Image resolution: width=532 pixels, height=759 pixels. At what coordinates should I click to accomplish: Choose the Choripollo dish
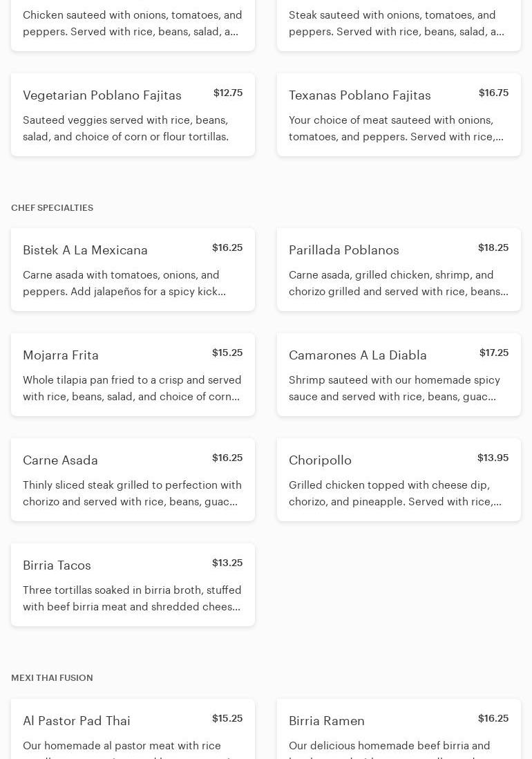coord(399,480)
